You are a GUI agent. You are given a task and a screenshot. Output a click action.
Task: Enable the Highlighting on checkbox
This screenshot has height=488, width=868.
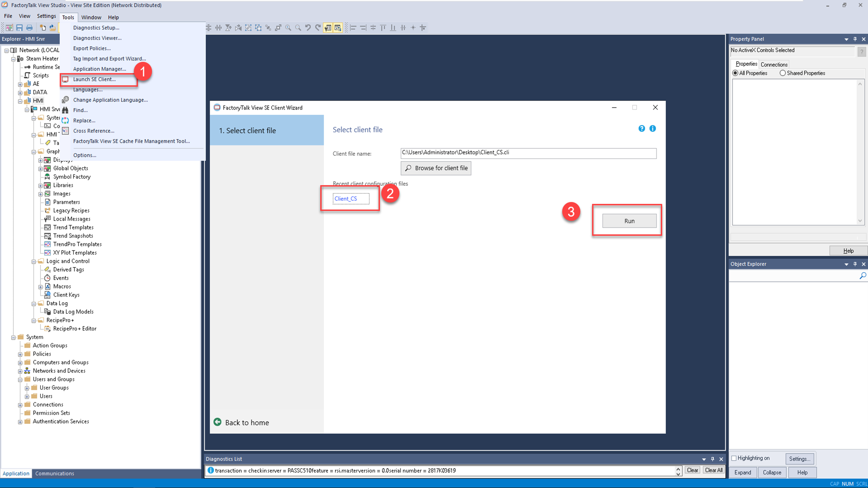tap(734, 458)
